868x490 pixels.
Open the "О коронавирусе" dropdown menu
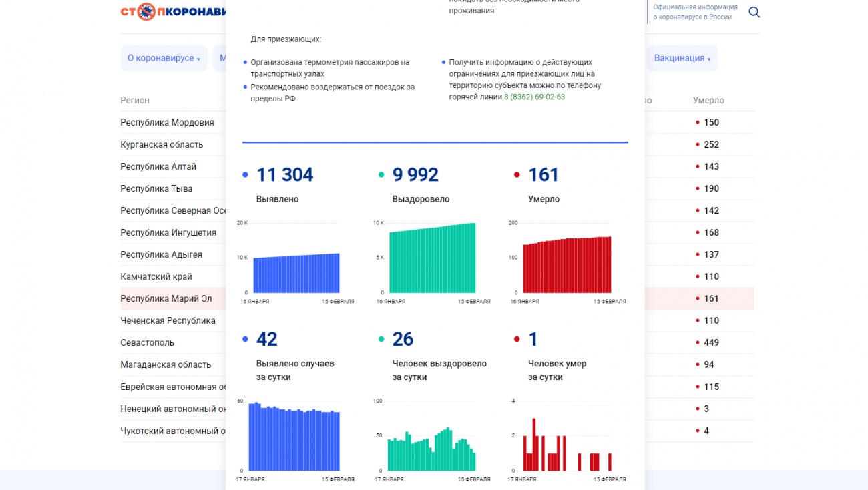(x=164, y=59)
